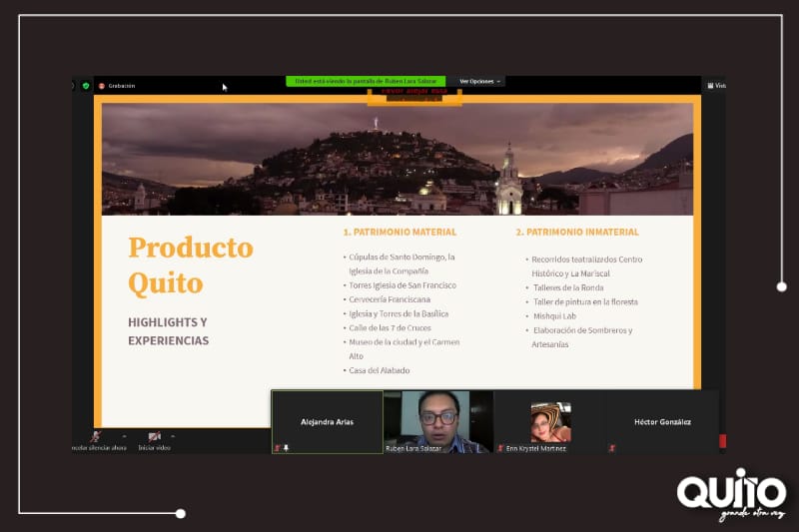Click Erin Krystel Martinez muted mic icon
799x532 pixels.
[x=500, y=448]
